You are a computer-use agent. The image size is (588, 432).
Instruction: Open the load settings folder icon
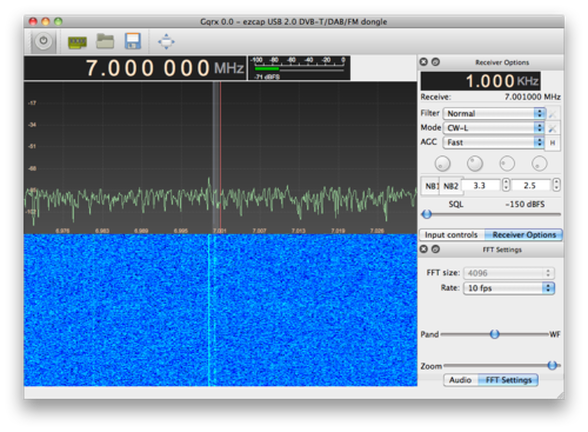tap(105, 41)
